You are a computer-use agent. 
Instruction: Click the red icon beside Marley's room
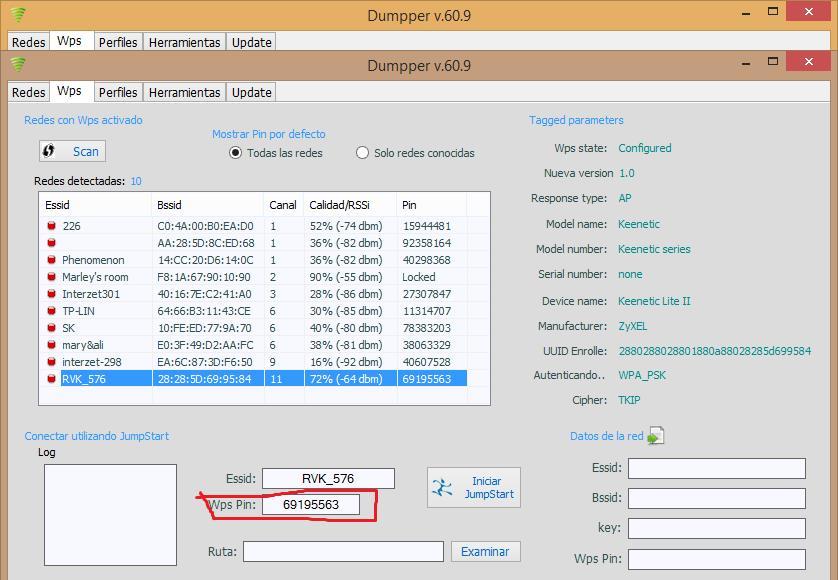[51, 277]
